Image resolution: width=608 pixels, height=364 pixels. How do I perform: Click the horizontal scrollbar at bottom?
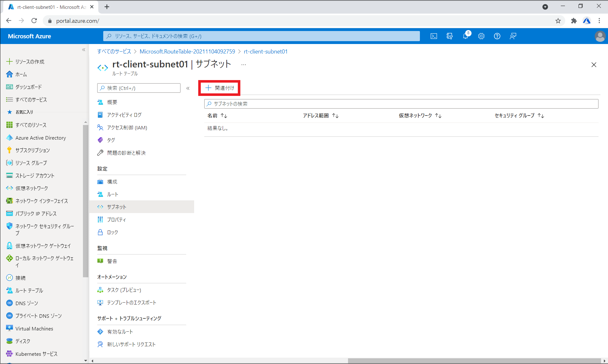474,361
